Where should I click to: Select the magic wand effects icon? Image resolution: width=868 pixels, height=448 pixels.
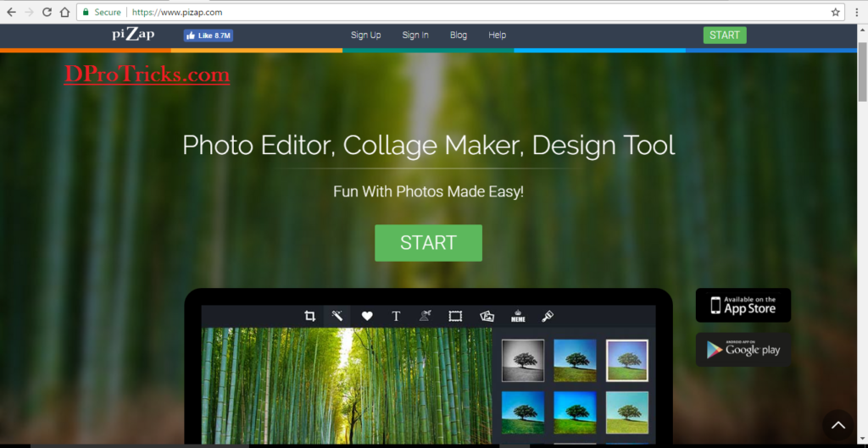click(337, 317)
